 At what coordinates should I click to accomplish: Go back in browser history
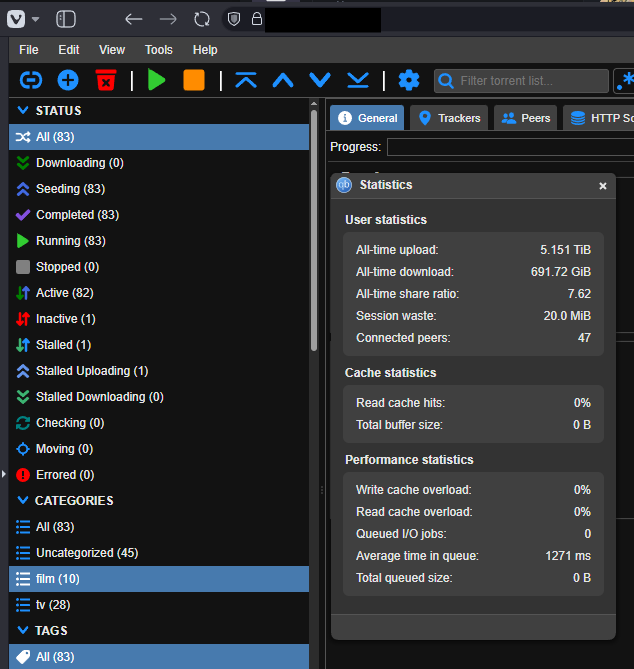pyautogui.click(x=134, y=19)
